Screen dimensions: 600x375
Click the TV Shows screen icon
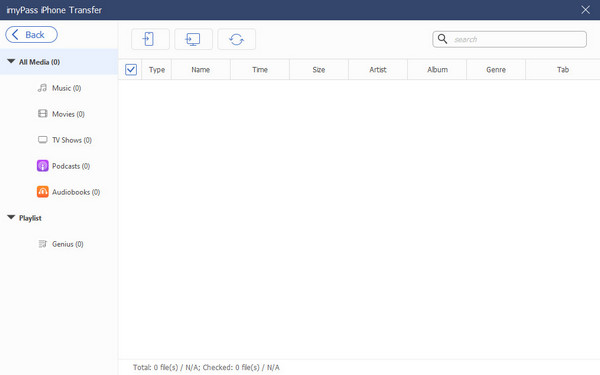tap(42, 140)
